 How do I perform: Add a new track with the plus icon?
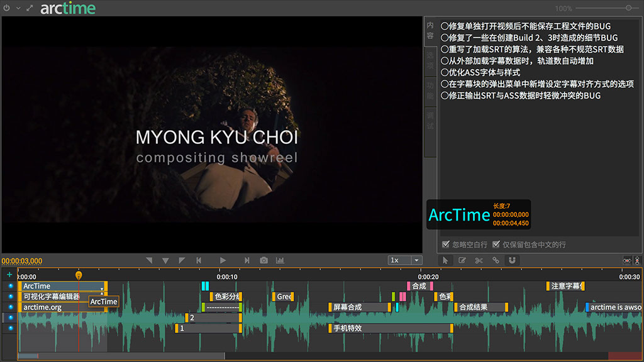tap(9, 275)
